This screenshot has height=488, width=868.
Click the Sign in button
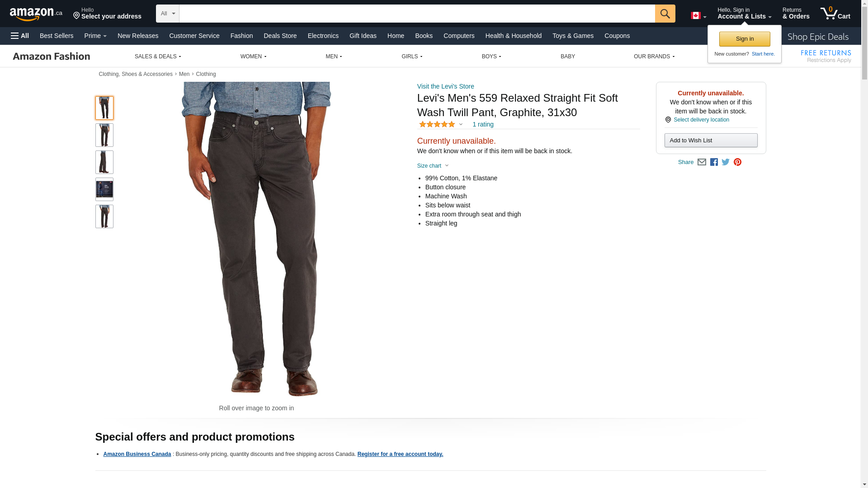click(x=744, y=39)
